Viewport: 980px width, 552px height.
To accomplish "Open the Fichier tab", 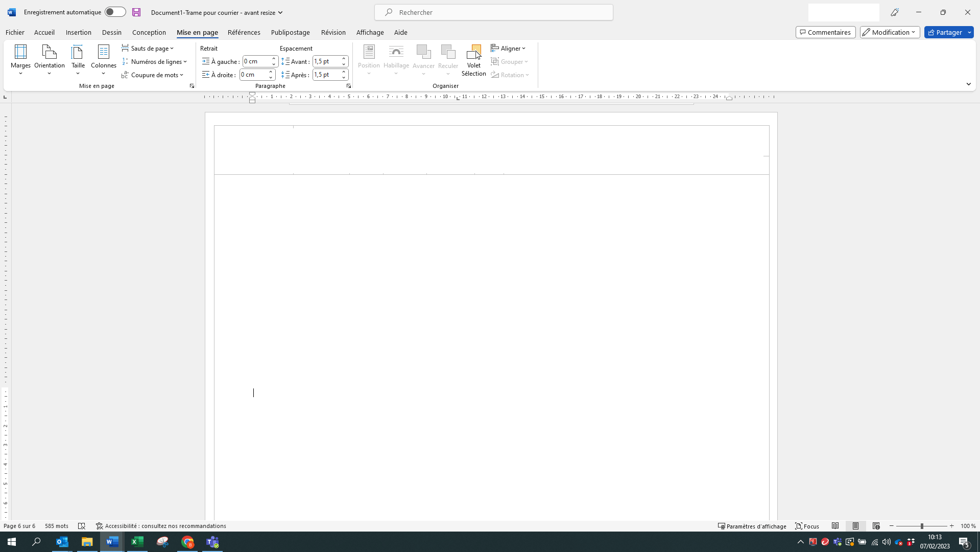I will point(15,32).
